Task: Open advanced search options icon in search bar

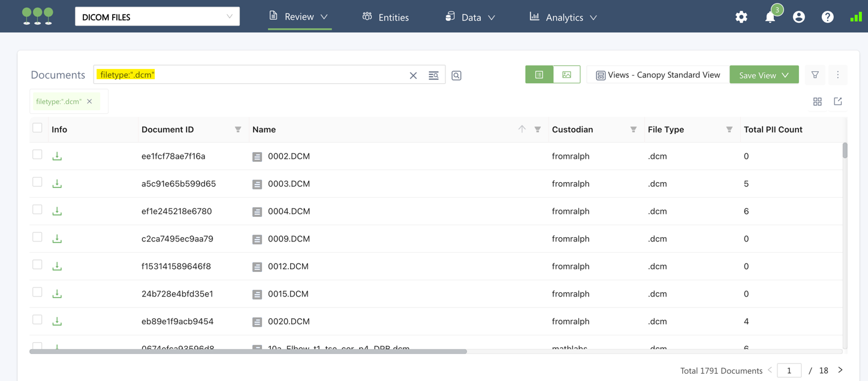Action: pos(433,75)
